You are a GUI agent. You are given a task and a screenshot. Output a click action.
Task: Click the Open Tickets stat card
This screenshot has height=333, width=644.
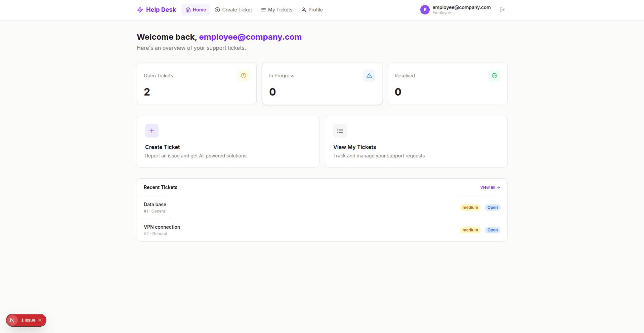[x=197, y=84]
